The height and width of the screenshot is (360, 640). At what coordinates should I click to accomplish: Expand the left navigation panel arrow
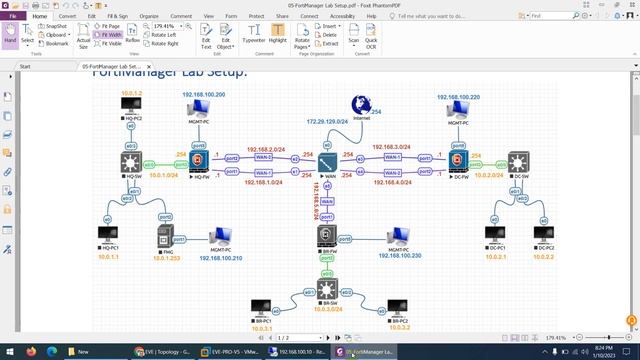click(x=10, y=76)
